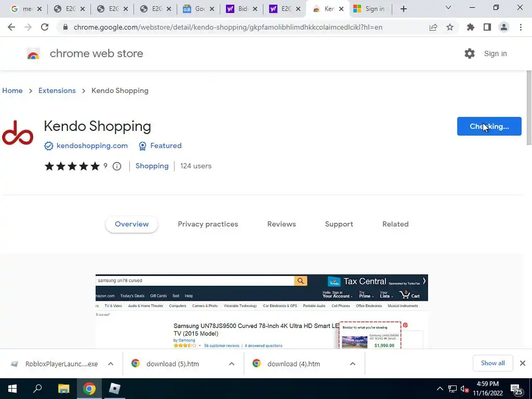Show hidden system tray icons
This screenshot has width=532, height=399.
tap(440, 389)
